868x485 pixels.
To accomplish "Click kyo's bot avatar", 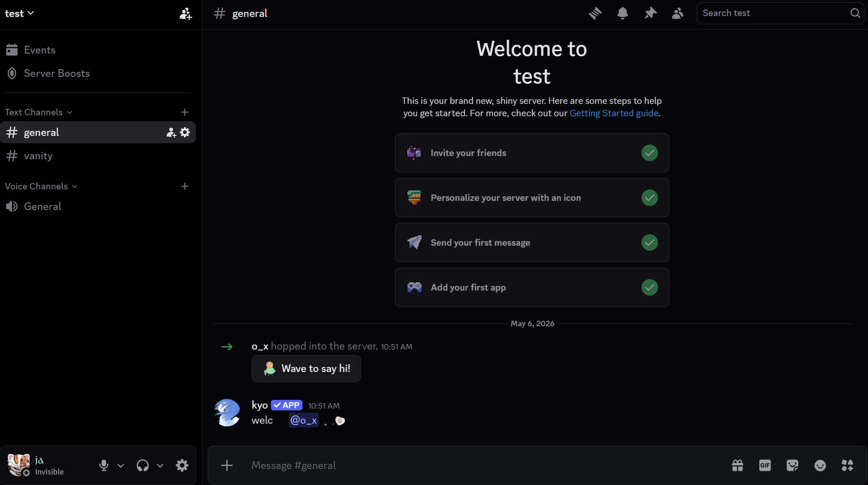I will (227, 413).
